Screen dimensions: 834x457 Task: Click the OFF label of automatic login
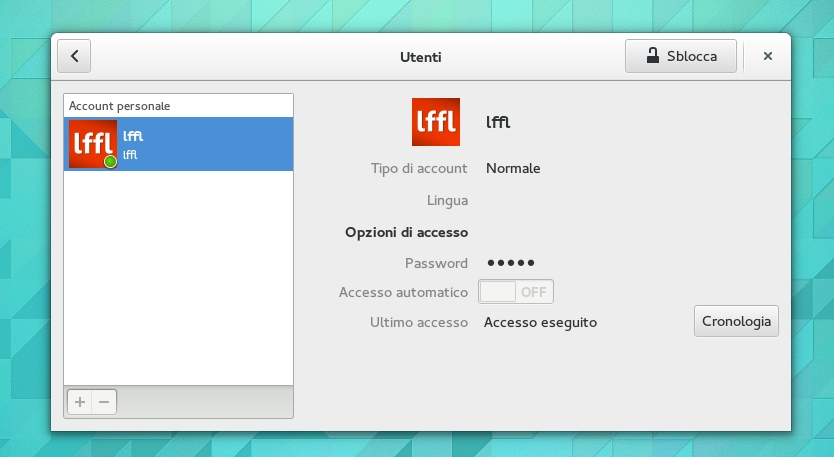point(534,292)
